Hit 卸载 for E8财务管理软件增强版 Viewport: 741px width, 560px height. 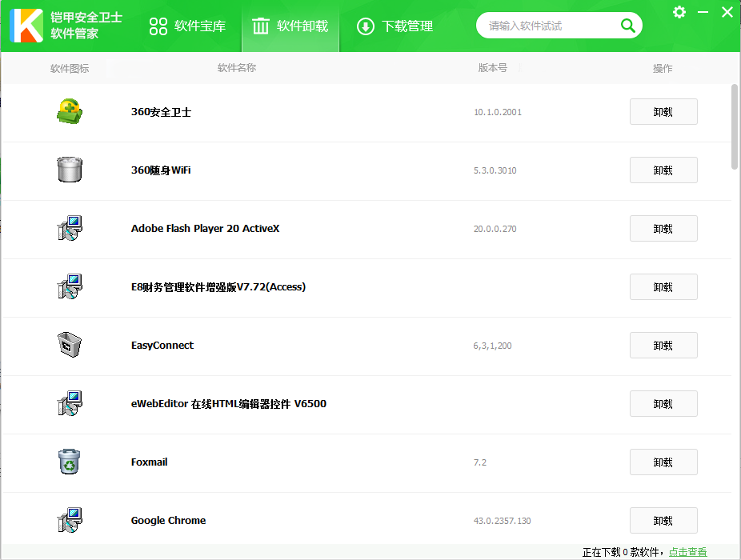[x=663, y=287]
